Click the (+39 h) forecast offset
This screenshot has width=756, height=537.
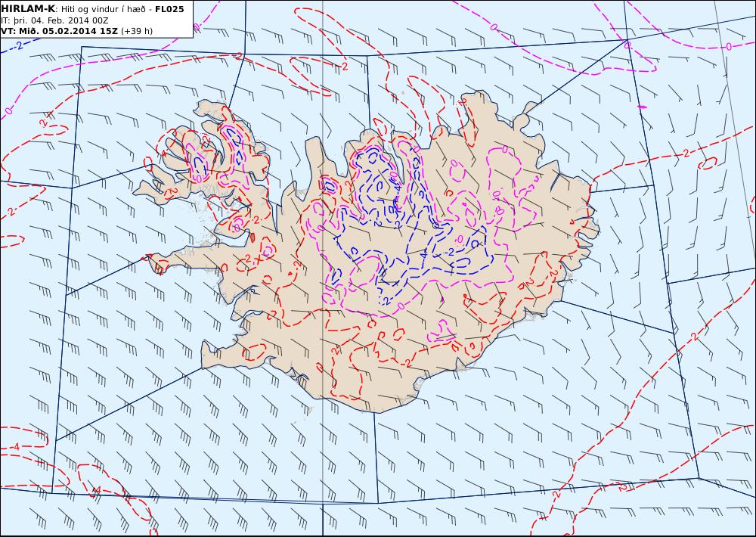tap(136, 31)
